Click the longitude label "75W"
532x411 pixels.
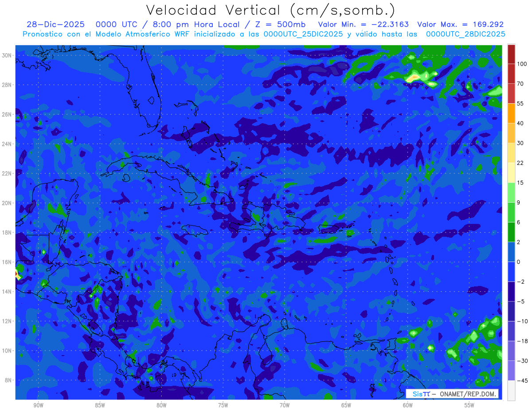coord(223,406)
